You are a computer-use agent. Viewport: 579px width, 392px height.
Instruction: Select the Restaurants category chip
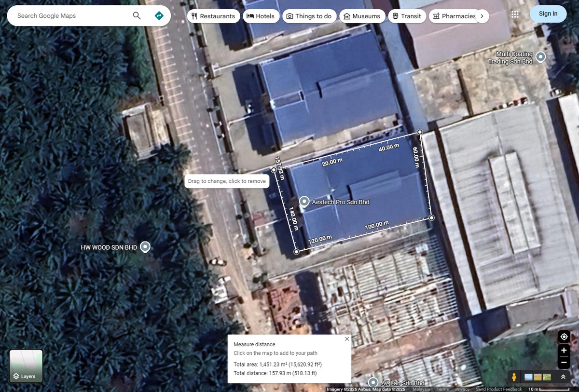(x=213, y=16)
